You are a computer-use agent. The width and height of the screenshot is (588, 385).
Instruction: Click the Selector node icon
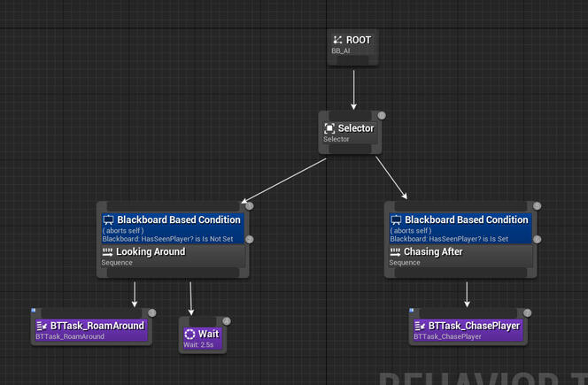(x=329, y=128)
